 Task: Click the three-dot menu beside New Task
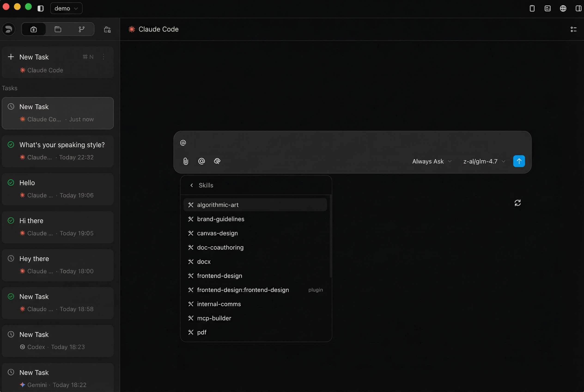103,57
